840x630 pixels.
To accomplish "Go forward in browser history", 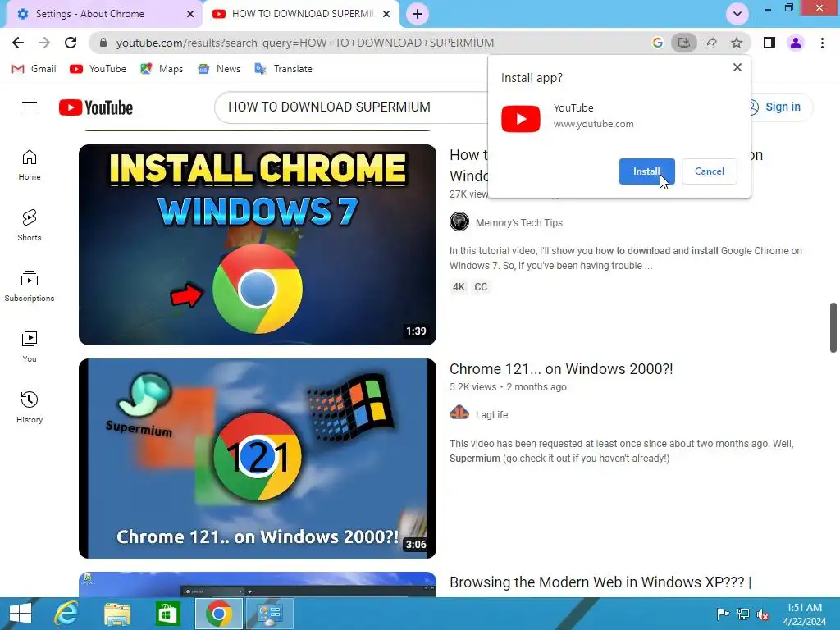I will pyautogui.click(x=44, y=43).
